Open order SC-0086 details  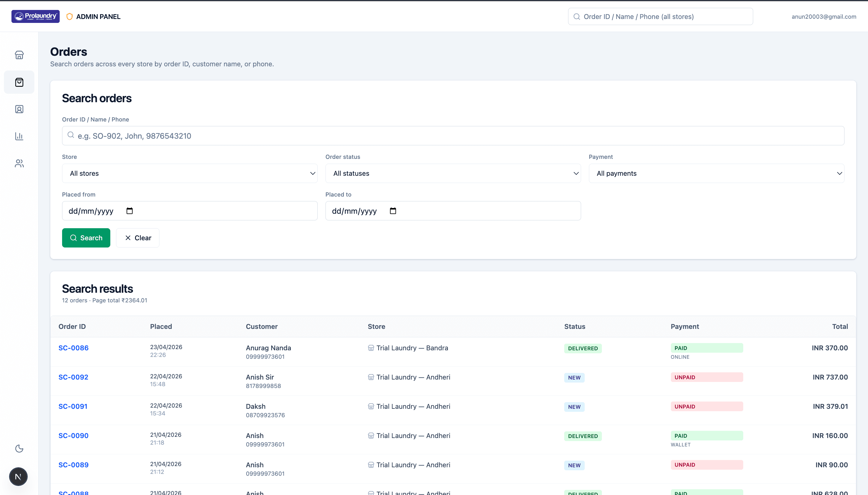point(74,348)
